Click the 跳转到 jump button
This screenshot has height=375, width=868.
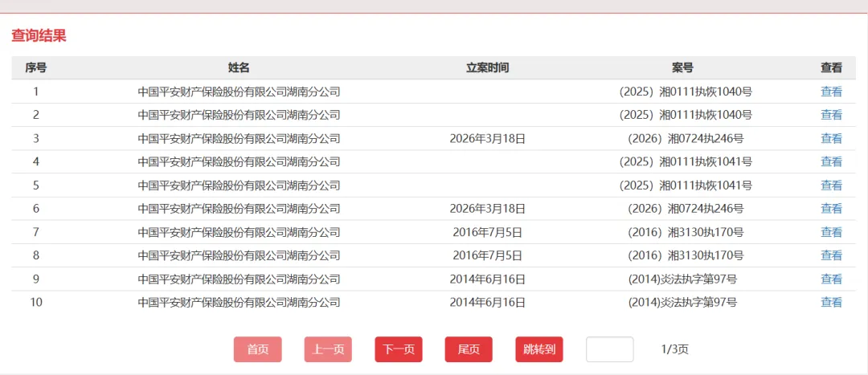click(539, 349)
